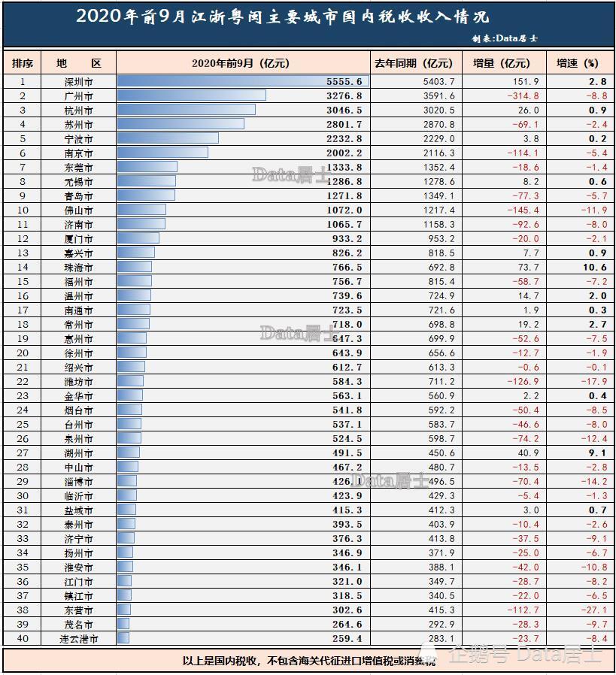Select the 广州市 cell
The height and width of the screenshot is (675, 616).
(x=79, y=96)
